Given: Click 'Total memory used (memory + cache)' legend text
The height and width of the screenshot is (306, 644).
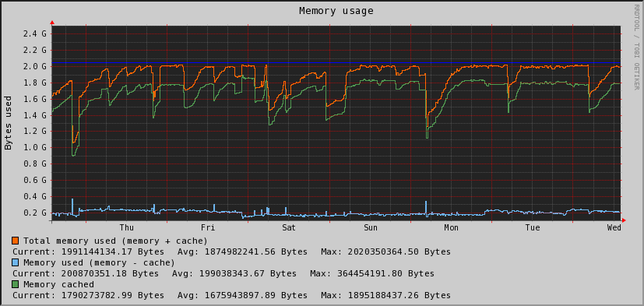Looking at the screenshot, I should tap(116, 241).
